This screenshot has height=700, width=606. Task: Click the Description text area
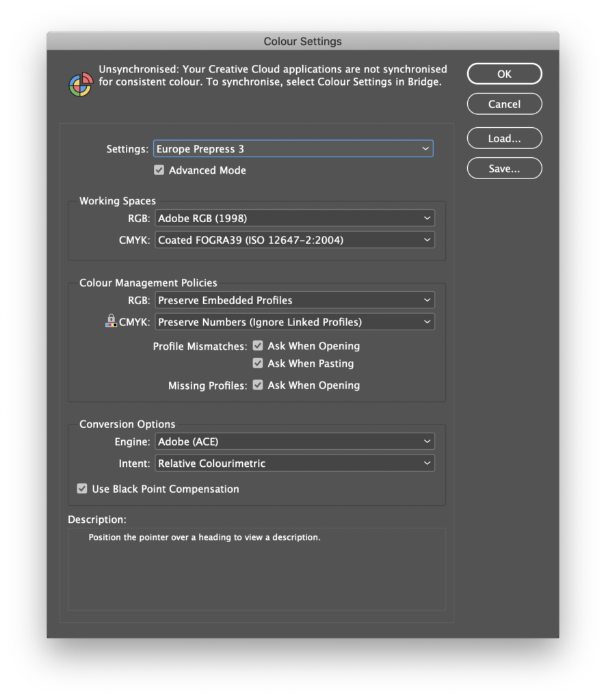(x=256, y=569)
